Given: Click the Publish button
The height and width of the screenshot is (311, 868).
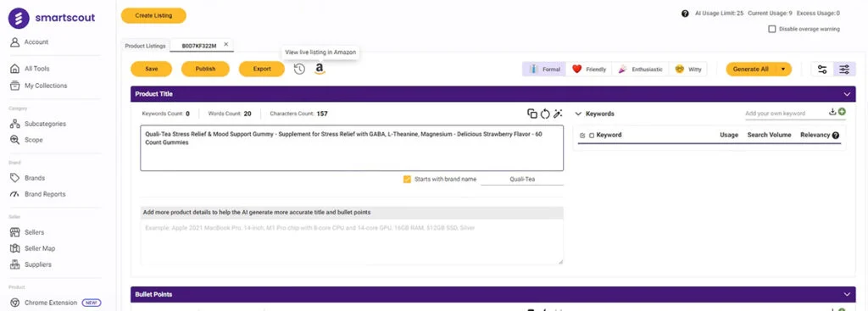Looking at the screenshot, I should 205,69.
